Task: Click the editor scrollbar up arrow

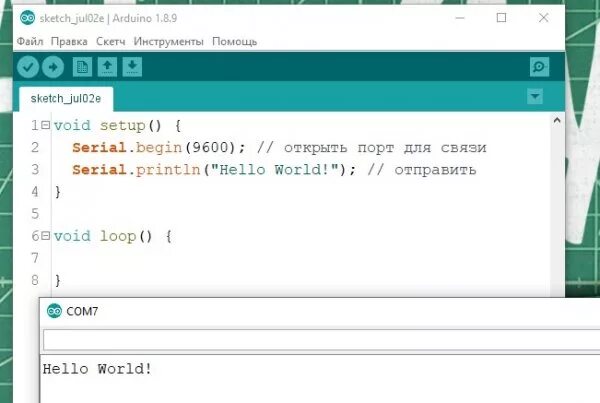Action: [x=557, y=120]
